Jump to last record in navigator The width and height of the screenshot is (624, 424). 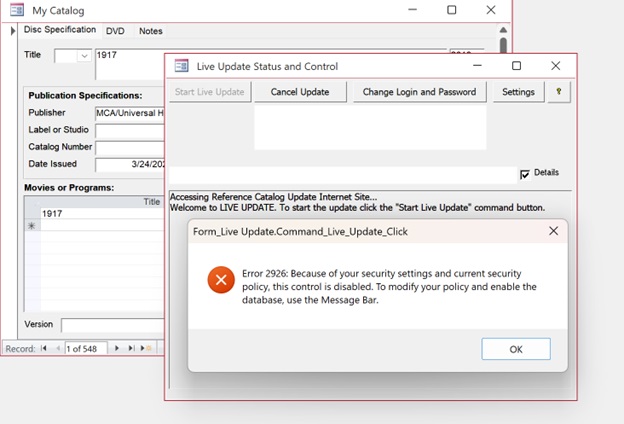[x=131, y=348]
